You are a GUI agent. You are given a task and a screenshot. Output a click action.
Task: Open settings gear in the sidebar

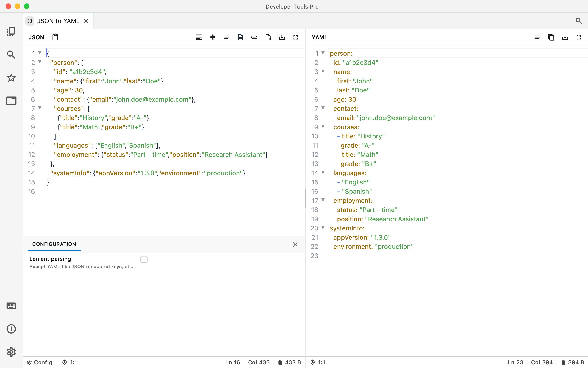[11, 352]
